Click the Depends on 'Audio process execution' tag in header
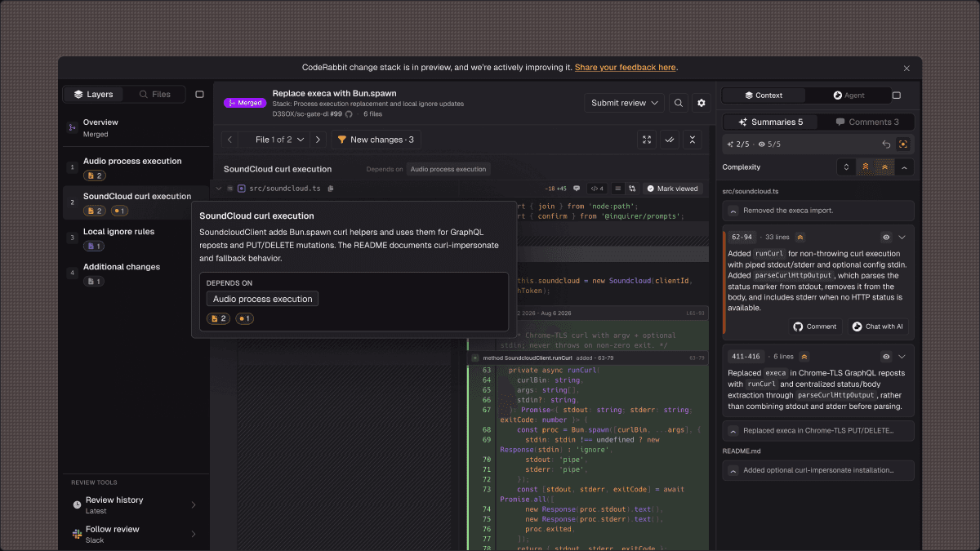This screenshot has width=980, height=551. click(x=448, y=169)
